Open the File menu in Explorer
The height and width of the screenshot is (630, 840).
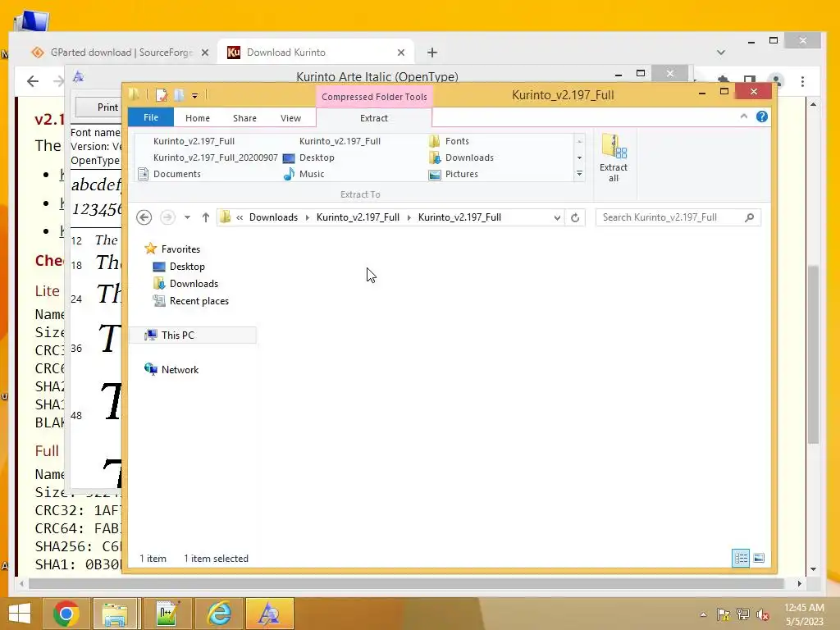pyautogui.click(x=151, y=117)
